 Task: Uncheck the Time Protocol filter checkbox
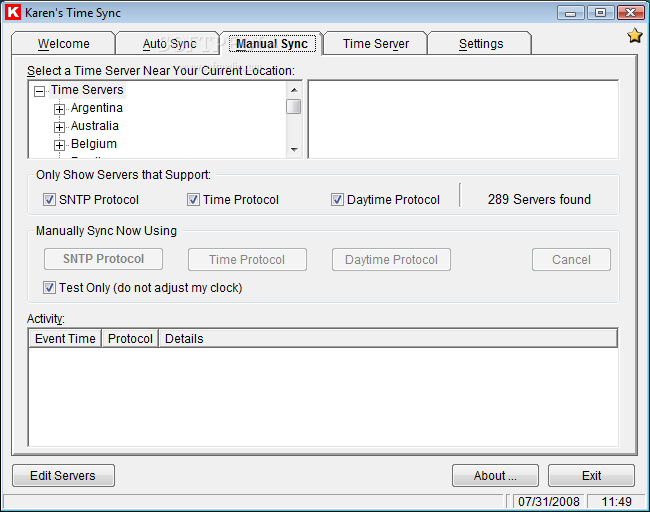193,200
